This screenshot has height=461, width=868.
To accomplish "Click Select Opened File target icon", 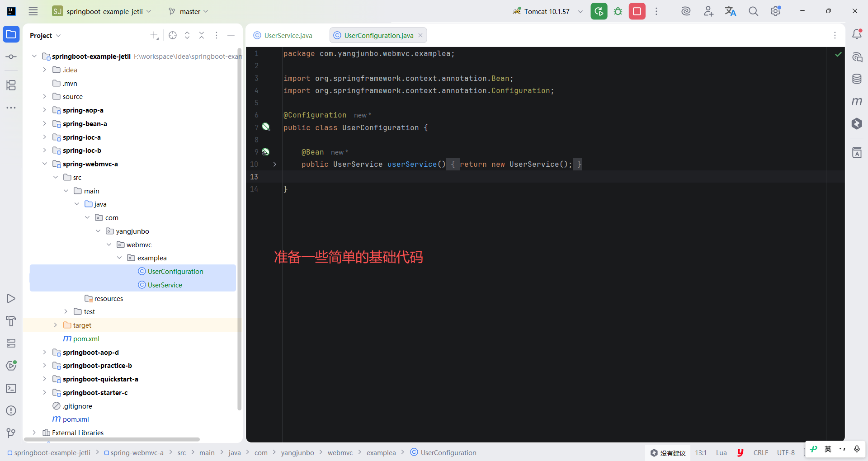I will coord(173,35).
